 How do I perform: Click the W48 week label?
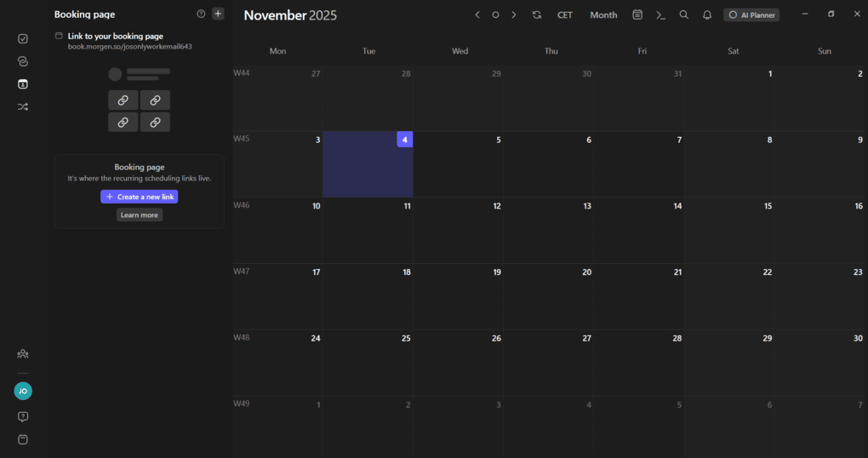coord(242,337)
